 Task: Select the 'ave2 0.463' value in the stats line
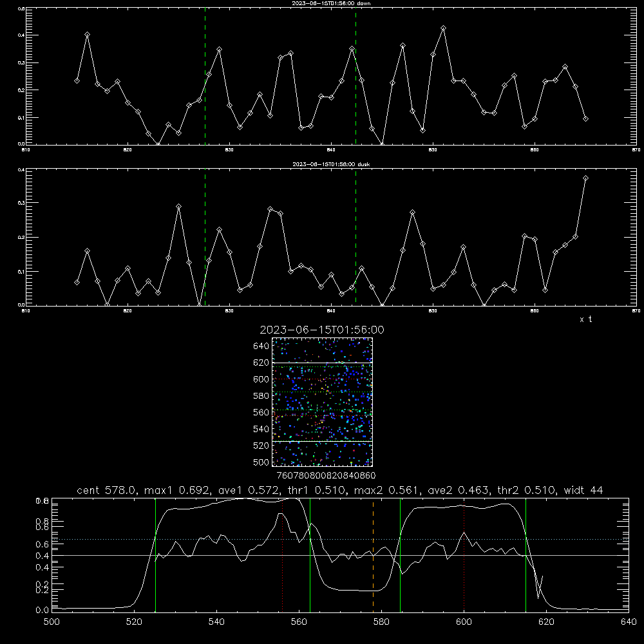460,490
